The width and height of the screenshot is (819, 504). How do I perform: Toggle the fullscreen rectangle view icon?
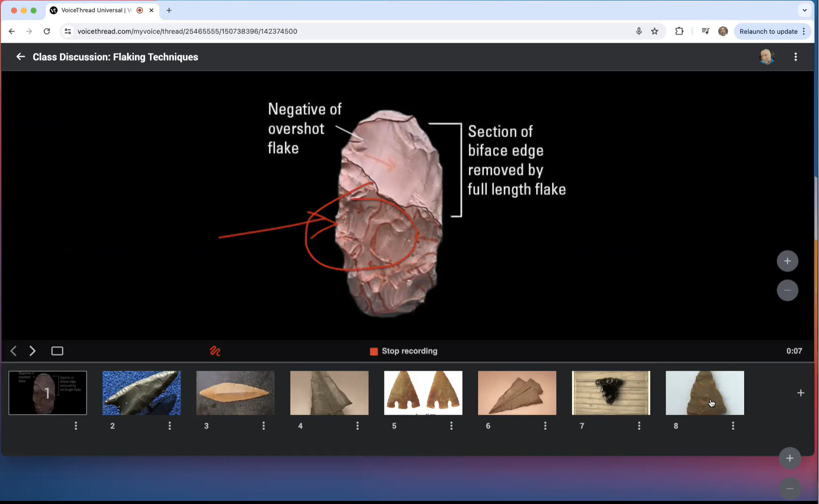coord(57,351)
